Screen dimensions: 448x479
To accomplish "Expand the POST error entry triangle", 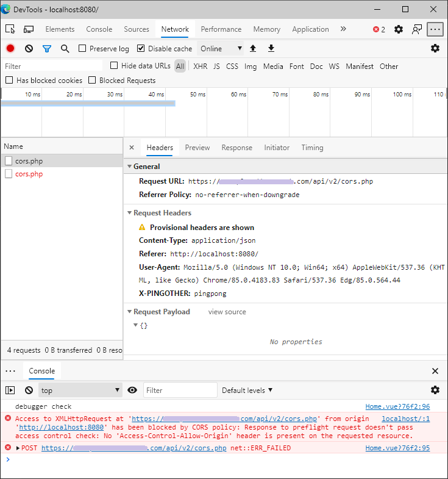I will pyautogui.click(x=18, y=448).
